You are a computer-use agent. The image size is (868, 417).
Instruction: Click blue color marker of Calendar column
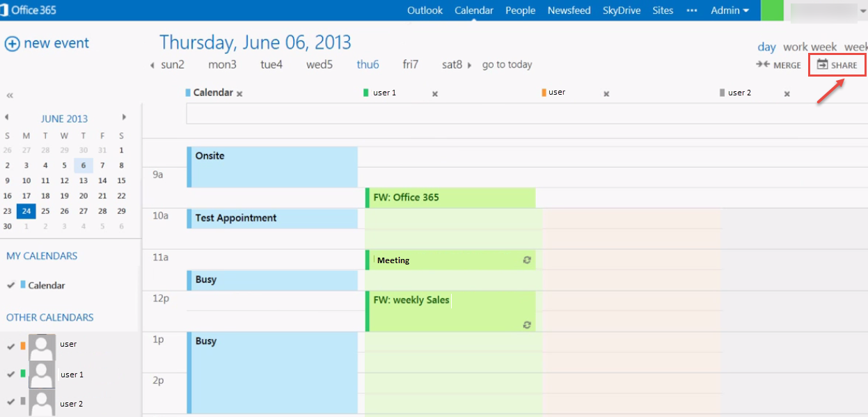188,93
